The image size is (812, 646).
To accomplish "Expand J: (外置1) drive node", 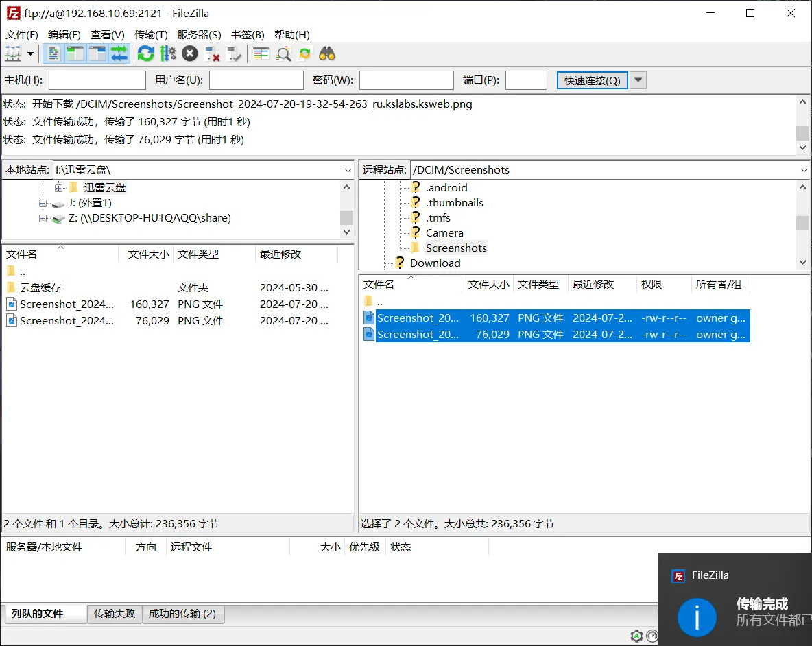I will (43, 203).
